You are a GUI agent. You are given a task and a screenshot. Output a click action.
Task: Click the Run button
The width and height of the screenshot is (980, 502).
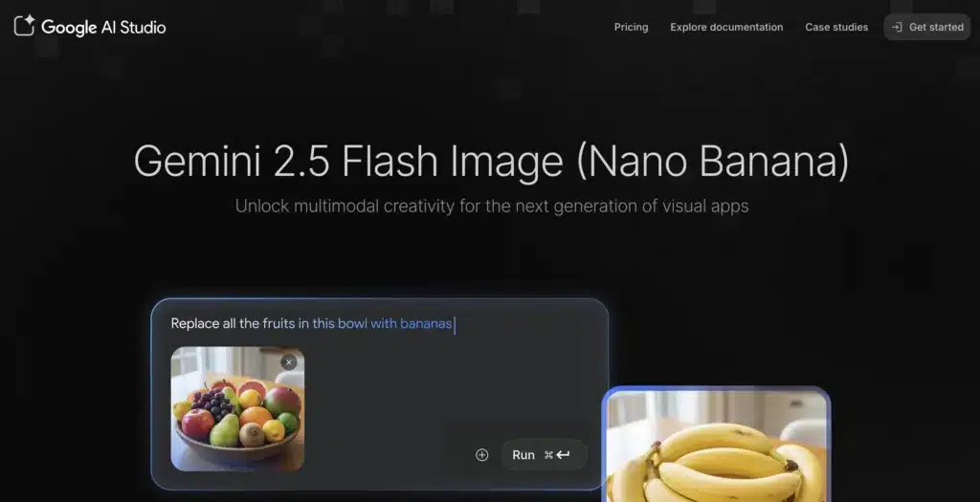(x=544, y=455)
